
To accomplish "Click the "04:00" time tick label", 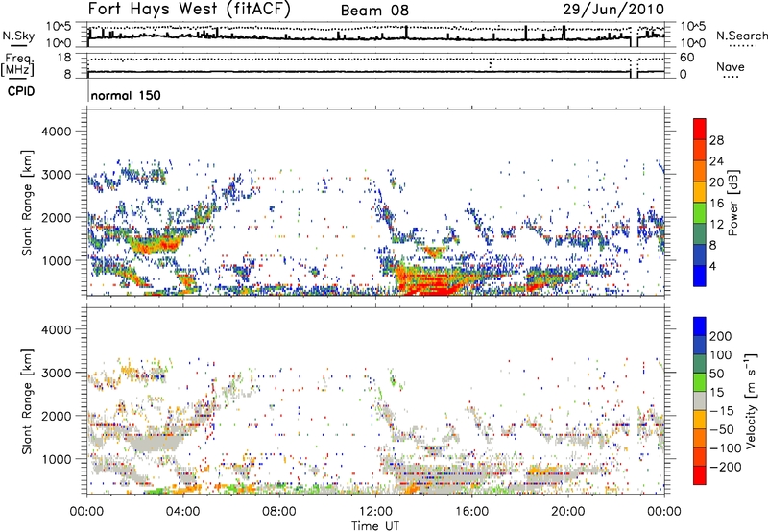I will (183, 512).
